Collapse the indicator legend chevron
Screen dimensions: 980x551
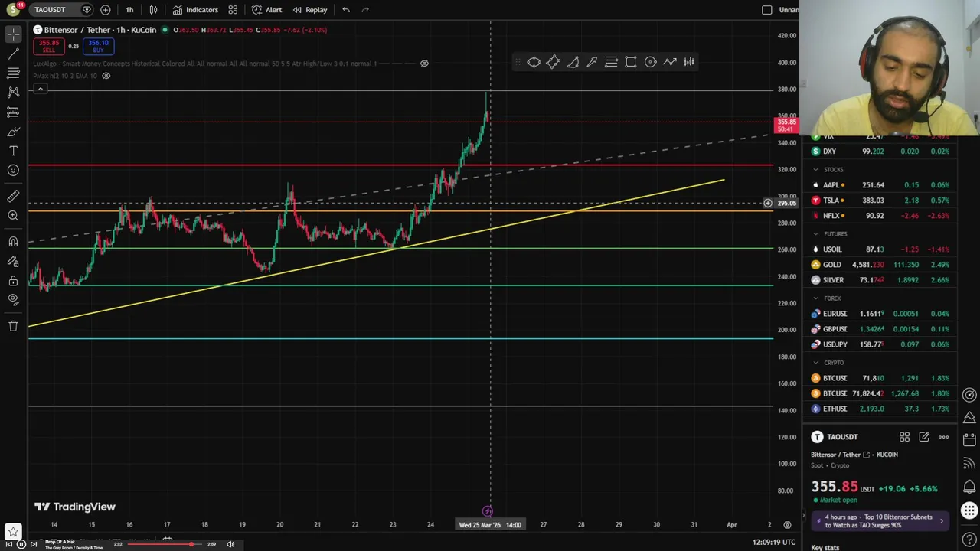(x=40, y=90)
